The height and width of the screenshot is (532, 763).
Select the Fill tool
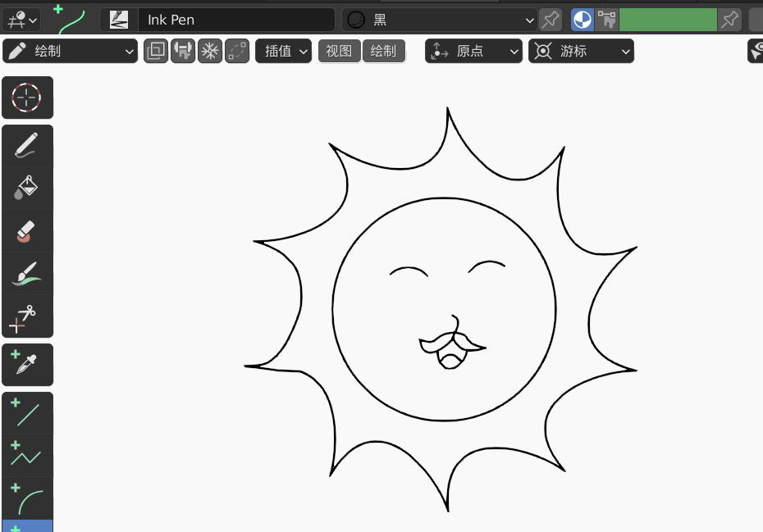28,188
